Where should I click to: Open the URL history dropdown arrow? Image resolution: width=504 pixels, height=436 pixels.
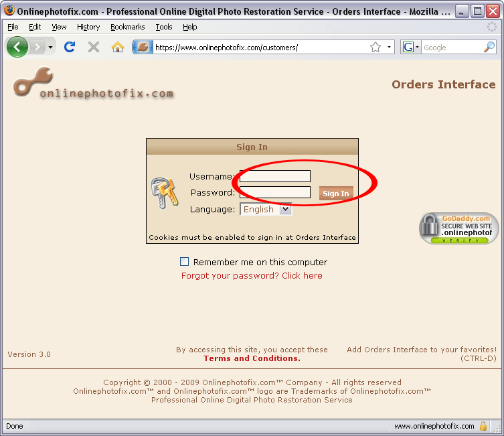[x=389, y=48]
